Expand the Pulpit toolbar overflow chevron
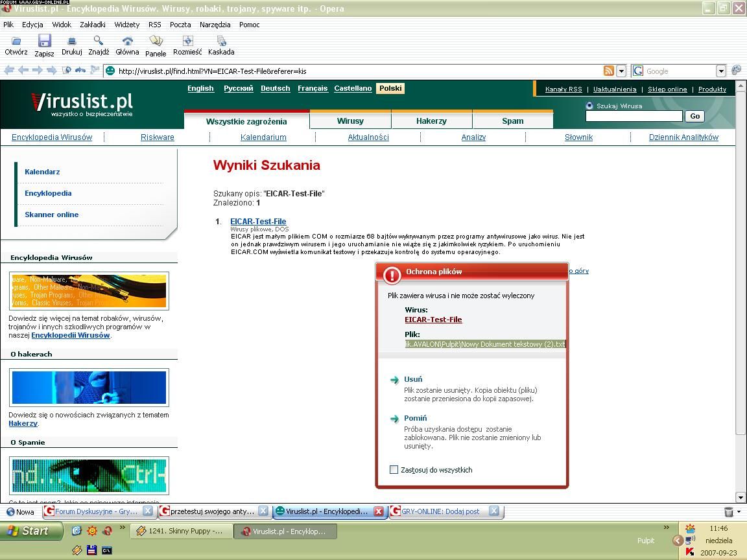The width and height of the screenshot is (747, 560). pos(667,527)
